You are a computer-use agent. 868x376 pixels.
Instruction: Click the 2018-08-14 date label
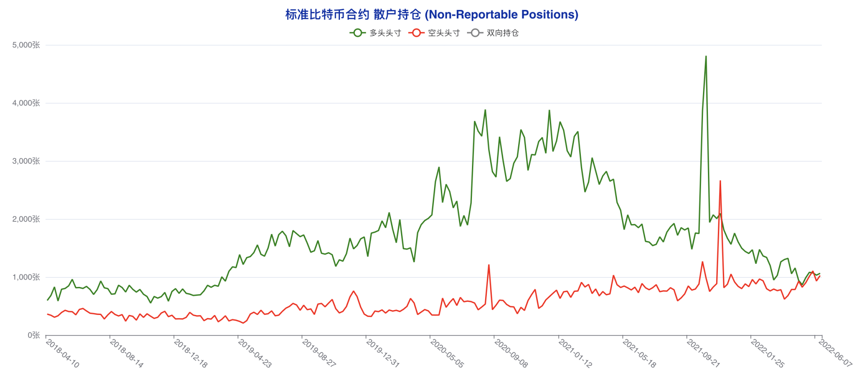pyautogui.click(x=127, y=353)
